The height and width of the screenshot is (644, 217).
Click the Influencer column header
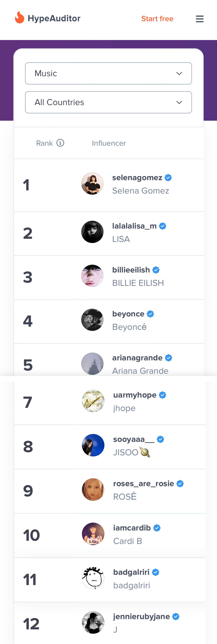tap(109, 143)
